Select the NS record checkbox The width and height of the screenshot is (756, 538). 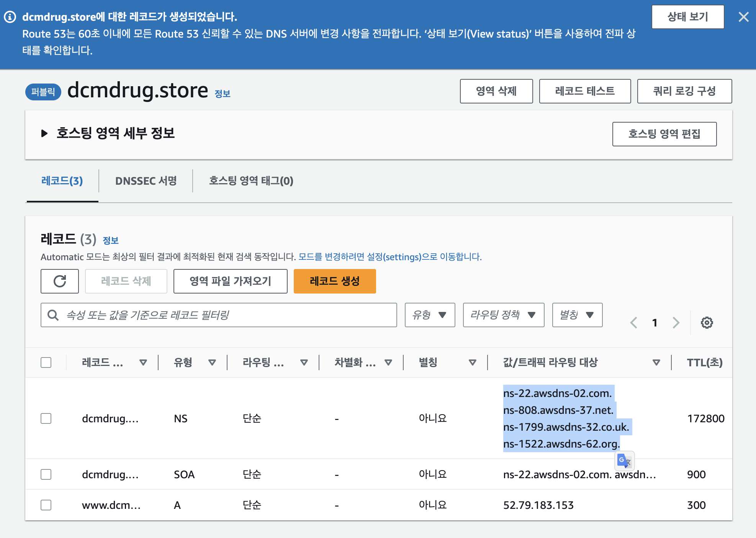[46, 418]
